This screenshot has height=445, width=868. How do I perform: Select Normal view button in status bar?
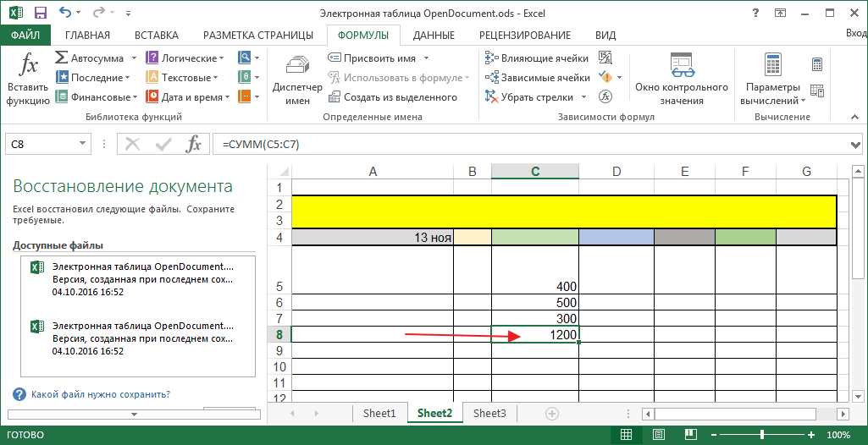(626, 434)
